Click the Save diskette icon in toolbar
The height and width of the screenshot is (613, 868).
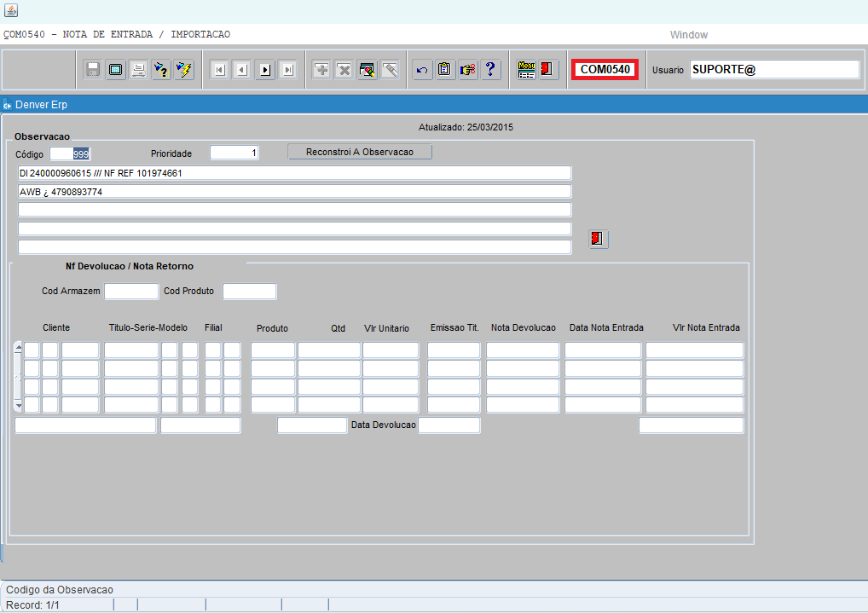point(93,70)
